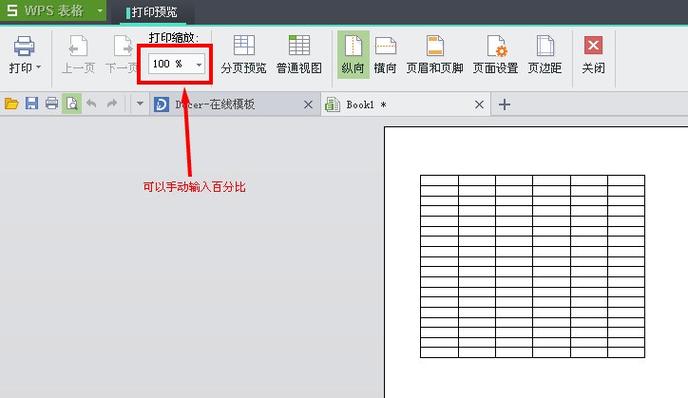Click the previewed table on the page
The width and height of the screenshot is (688, 398).
click(x=532, y=266)
